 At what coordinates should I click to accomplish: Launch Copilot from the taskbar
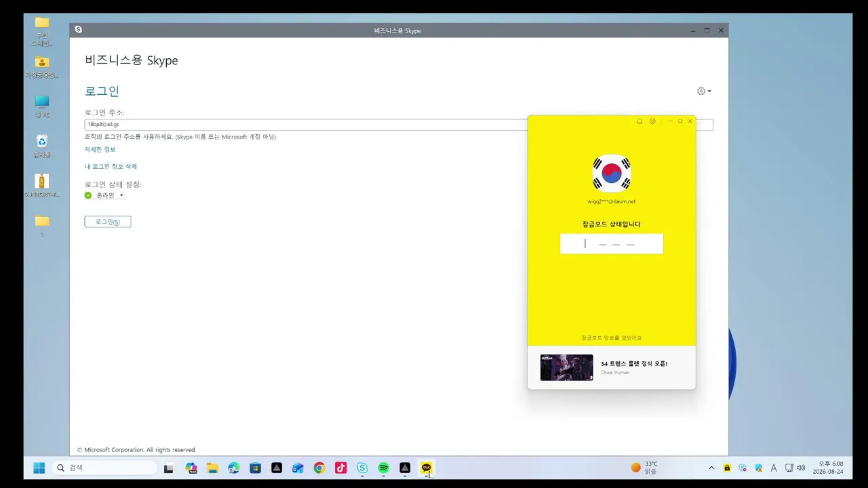[x=191, y=468]
